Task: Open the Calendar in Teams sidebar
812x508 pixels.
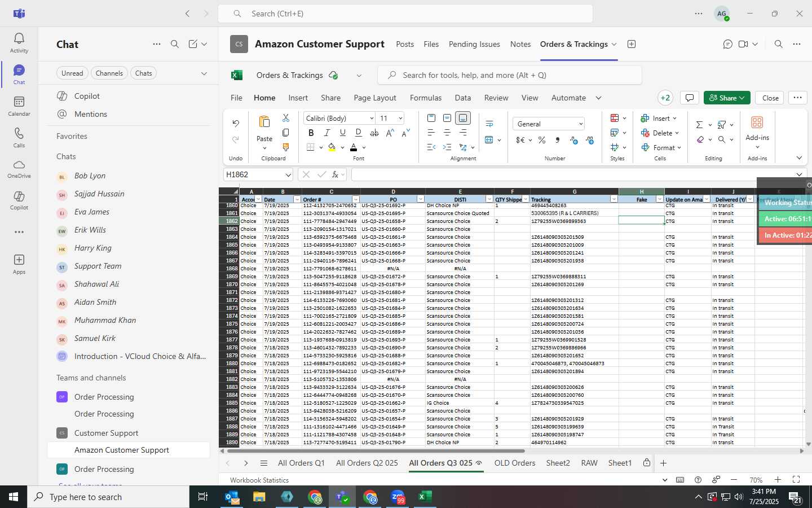Action: [x=19, y=106]
